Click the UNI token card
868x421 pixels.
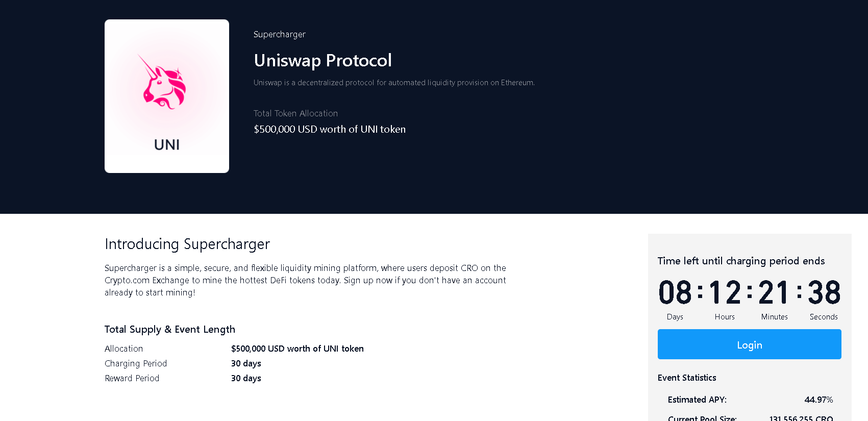click(x=167, y=96)
